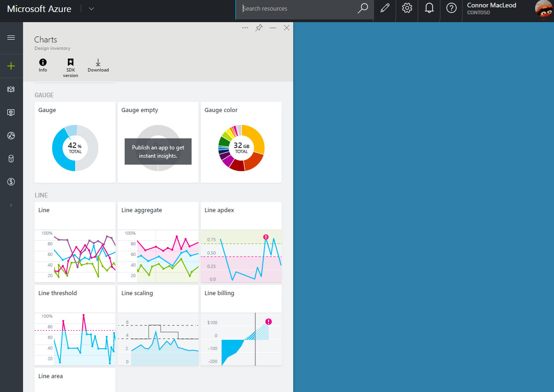Image resolution: width=554 pixels, height=392 pixels.
Task: Click the alert marker on Line apdex chart
Action: [x=266, y=237]
